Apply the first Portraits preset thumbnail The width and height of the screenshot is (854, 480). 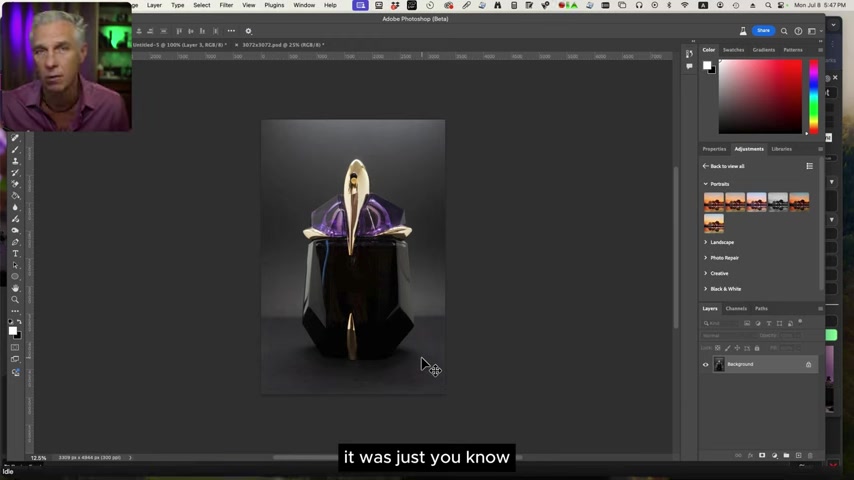pos(713,202)
